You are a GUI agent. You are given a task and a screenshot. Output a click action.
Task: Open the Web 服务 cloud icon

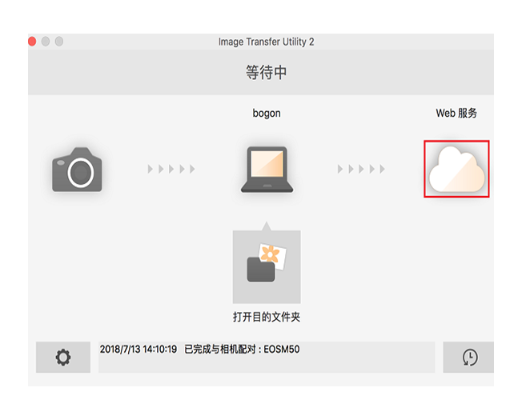point(456,169)
